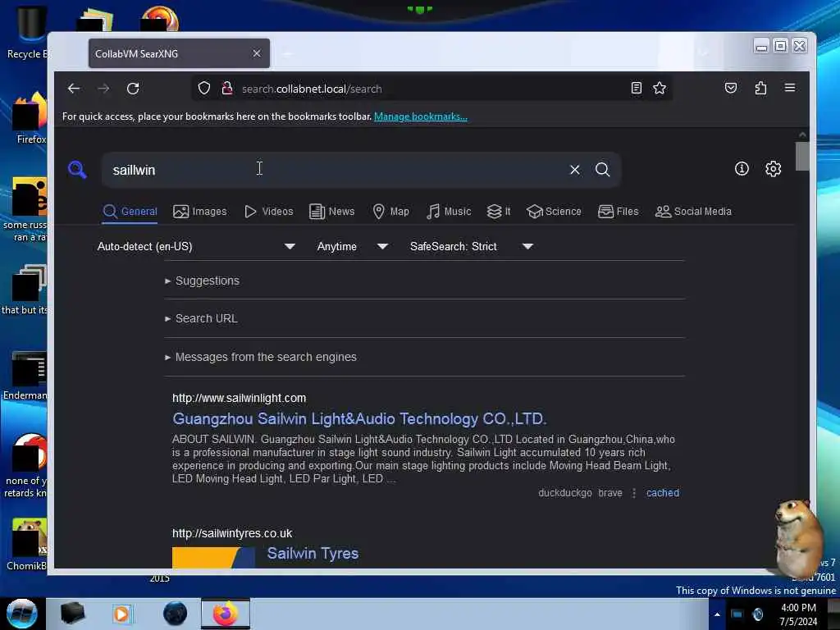Click the Sailwin Tyres result thumbnail
The width and height of the screenshot is (840, 630).
[x=214, y=557]
